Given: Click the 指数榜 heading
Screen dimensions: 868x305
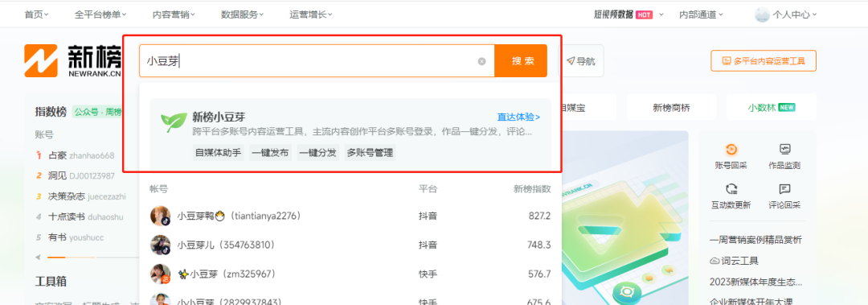Looking at the screenshot, I should [x=51, y=112].
